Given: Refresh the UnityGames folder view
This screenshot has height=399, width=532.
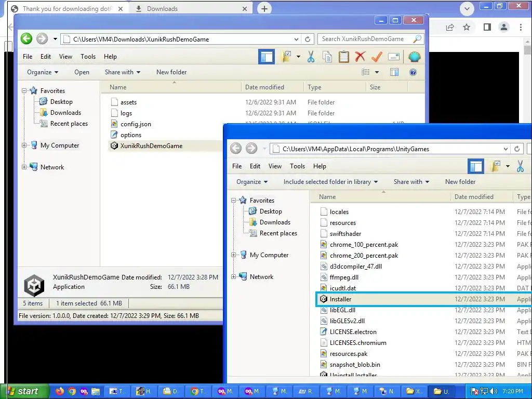Looking at the screenshot, I should click(x=517, y=149).
